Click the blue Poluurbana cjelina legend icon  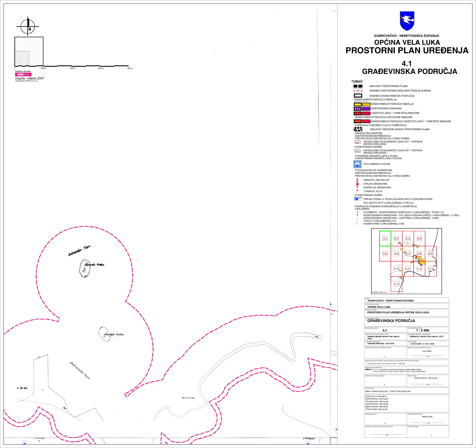[357, 164]
